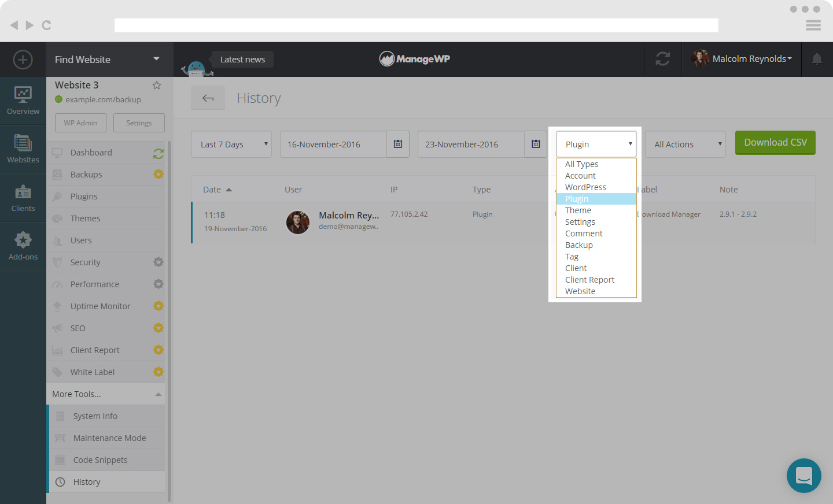The image size is (833, 504).
Task: Click the website Settings button
Action: point(139,123)
